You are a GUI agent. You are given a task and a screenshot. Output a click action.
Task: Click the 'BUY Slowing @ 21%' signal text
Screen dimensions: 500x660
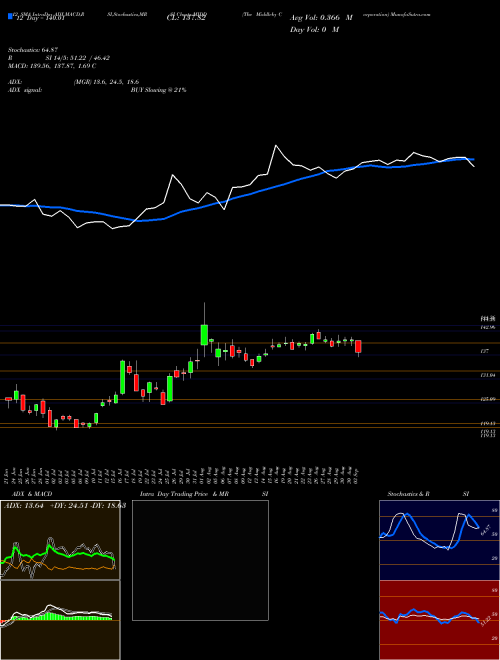tap(158, 90)
